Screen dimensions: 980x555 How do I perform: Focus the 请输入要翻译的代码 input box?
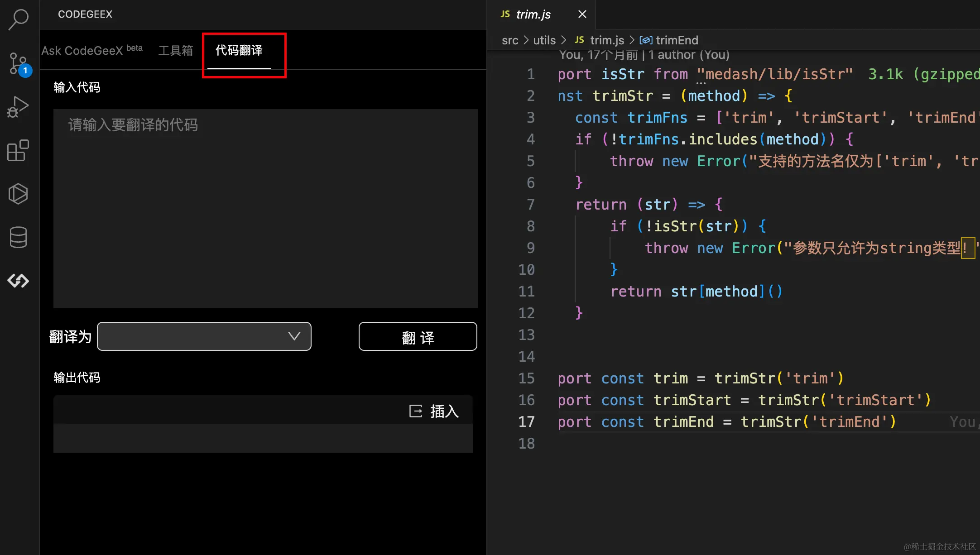tap(265, 208)
